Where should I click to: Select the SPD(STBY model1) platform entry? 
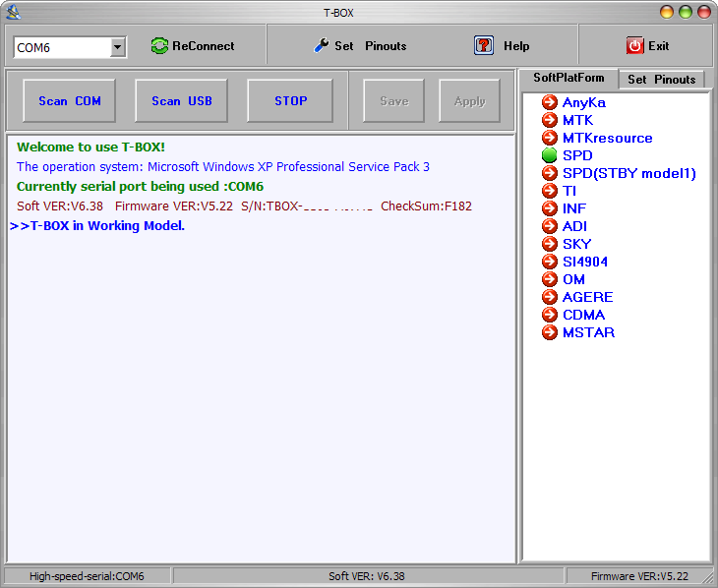(x=629, y=173)
